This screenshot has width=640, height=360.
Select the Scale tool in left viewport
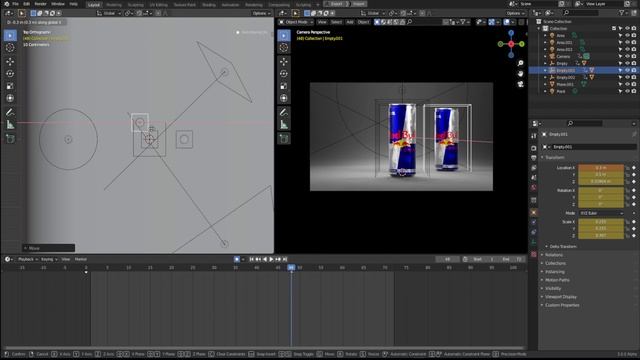10,86
